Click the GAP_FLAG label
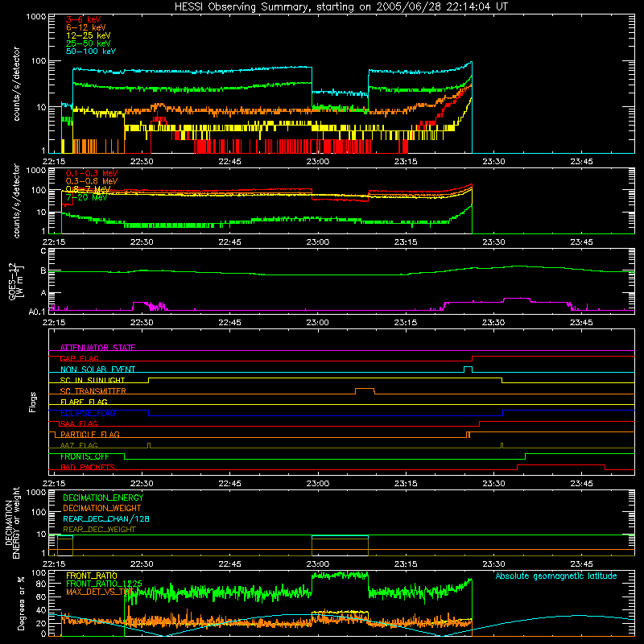Viewport: 644px width, 644px height. (x=79, y=358)
